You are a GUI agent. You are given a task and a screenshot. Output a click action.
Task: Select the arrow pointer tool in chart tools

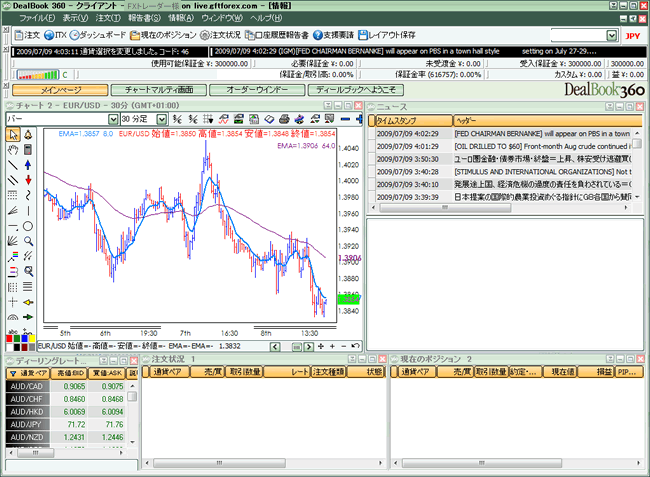click(13, 135)
